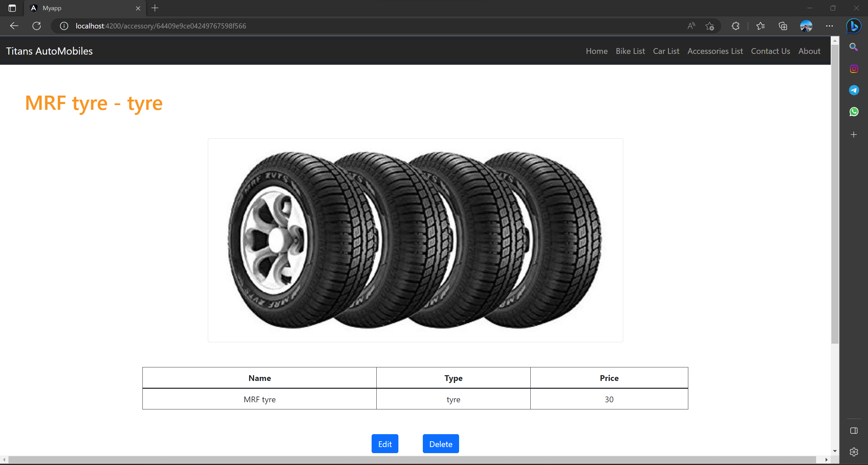868x465 pixels.
Task: Go to the Bike List page
Action: click(630, 51)
